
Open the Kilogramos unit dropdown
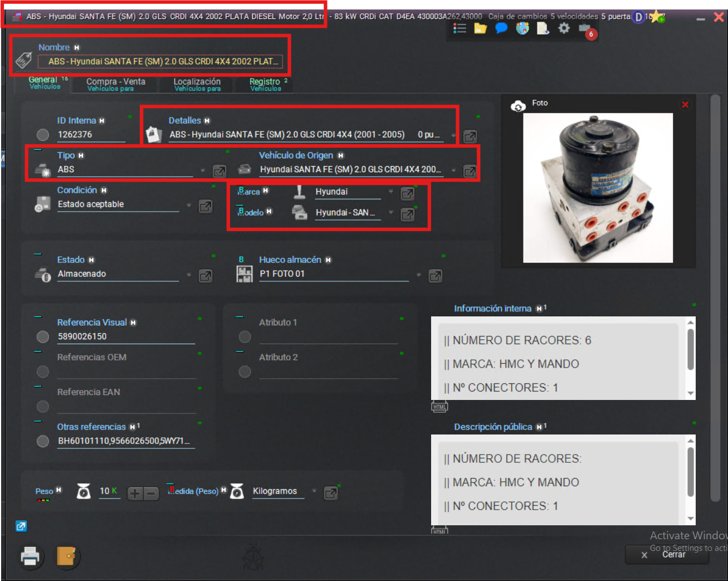pyautogui.click(x=314, y=491)
